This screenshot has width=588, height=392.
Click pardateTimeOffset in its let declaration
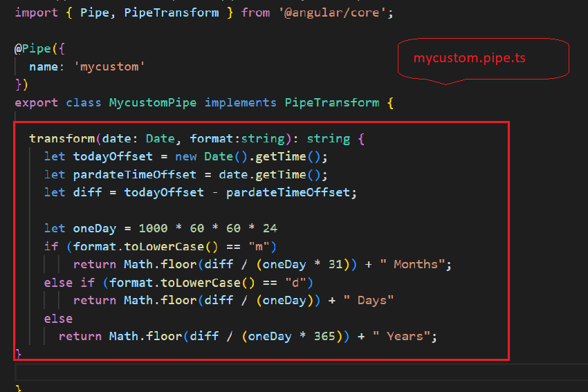click(x=135, y=175)
